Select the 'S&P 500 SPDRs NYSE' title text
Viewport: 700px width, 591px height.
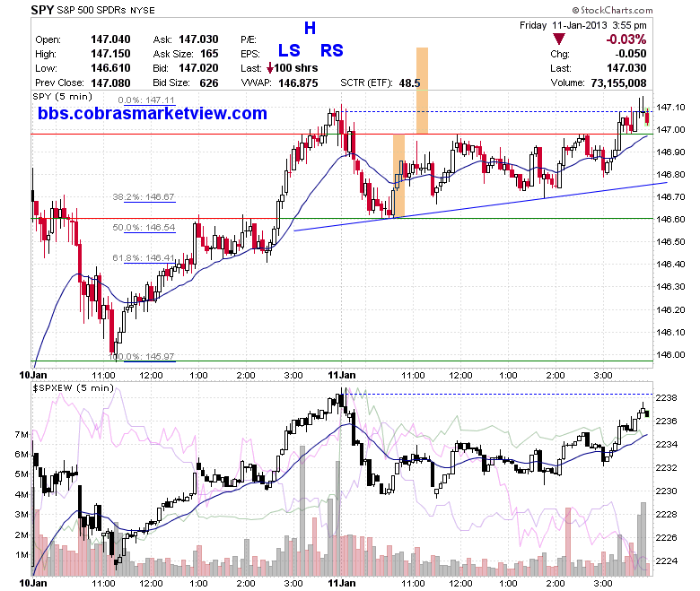tap(106, 10)
